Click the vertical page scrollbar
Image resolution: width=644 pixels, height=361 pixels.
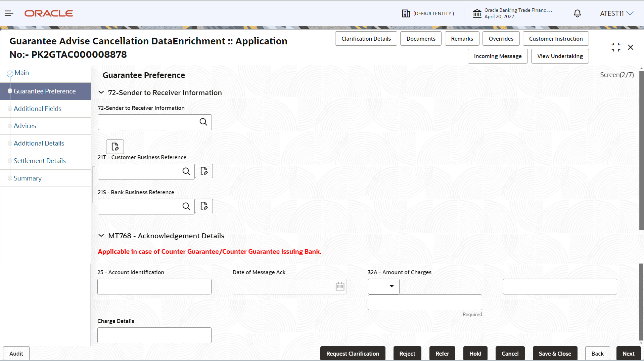tap(641, 151)
